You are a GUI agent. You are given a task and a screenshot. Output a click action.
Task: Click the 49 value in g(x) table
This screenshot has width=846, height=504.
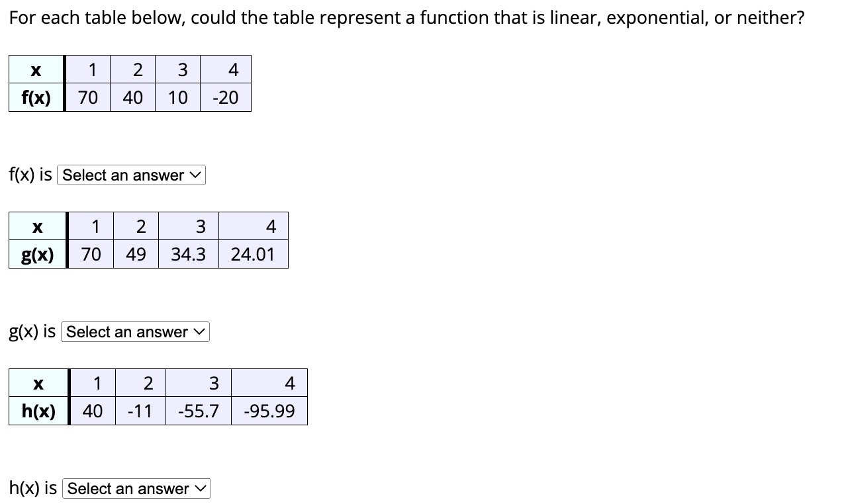pyautogui.click(x=136, y=253)
